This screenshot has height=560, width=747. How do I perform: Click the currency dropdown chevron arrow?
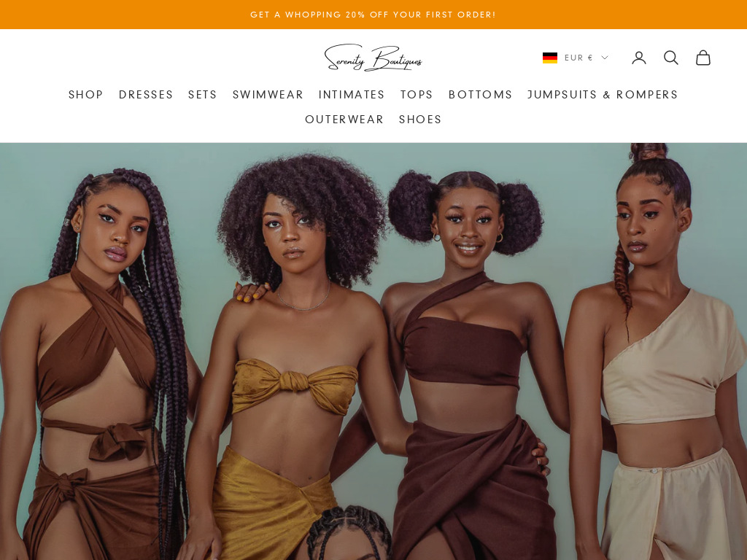605,58
